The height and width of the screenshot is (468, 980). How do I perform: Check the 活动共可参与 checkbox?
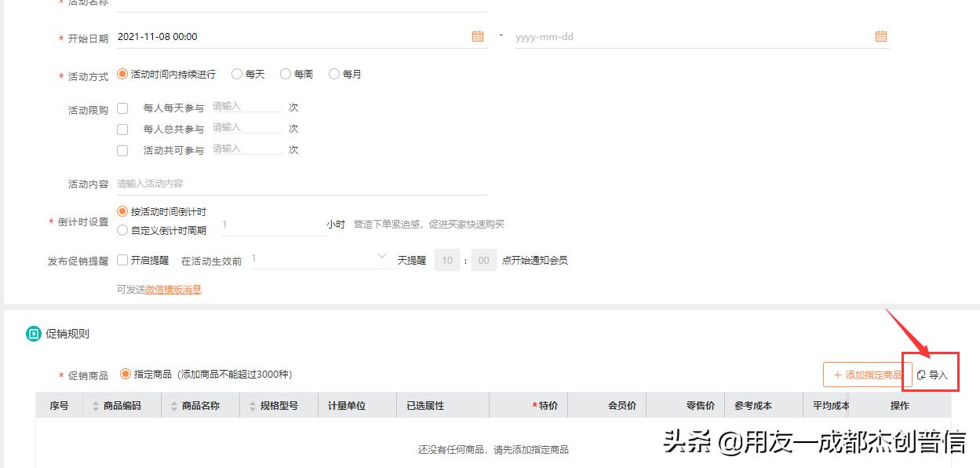[x=122, y=150]
